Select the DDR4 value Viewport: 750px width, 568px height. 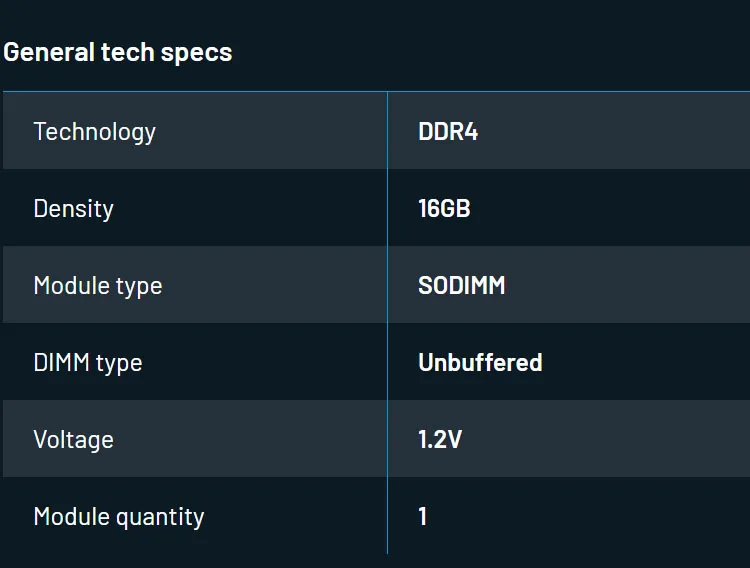(x=448, y=132)
